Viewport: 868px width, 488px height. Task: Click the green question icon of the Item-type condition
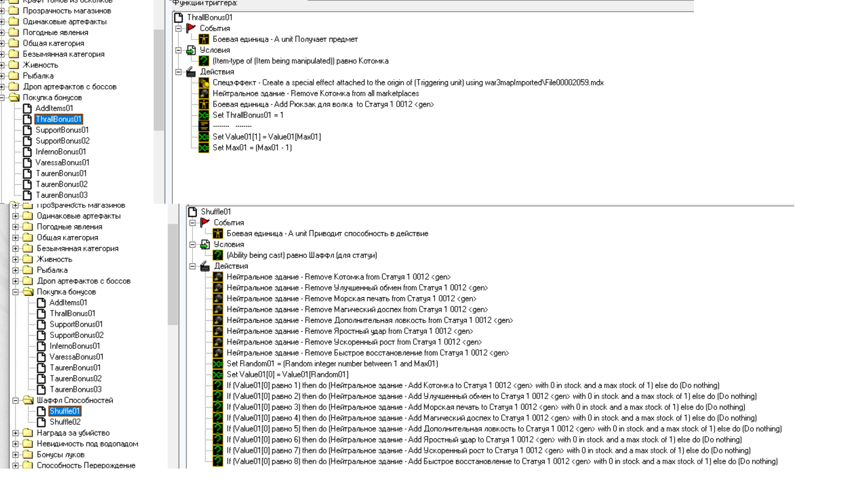(x=204, y=61)
